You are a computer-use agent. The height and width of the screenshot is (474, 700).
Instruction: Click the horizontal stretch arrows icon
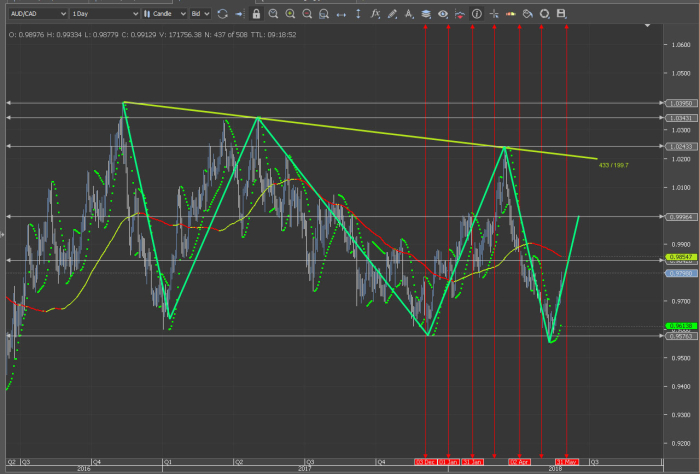pyautogui.click(x=341, y=14)
